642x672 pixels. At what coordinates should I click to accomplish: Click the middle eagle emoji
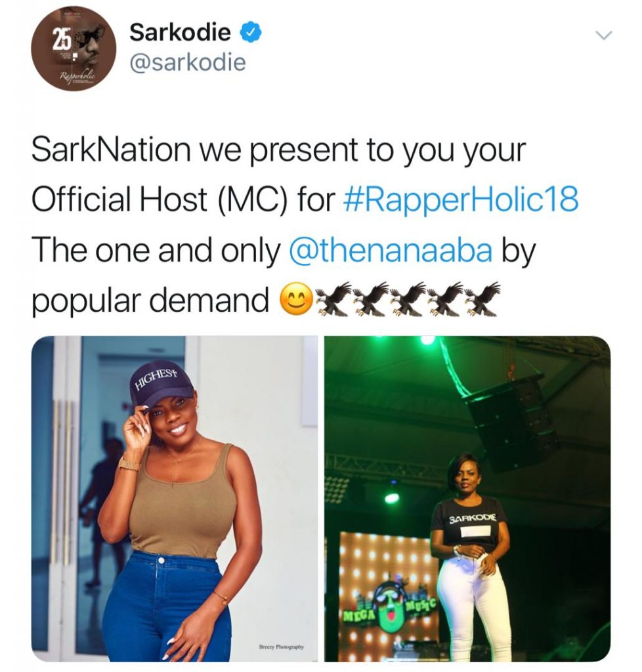point(408,299)
